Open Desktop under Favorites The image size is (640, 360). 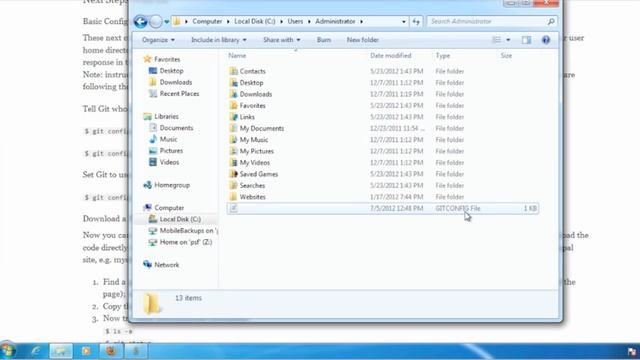coord(171,71)
